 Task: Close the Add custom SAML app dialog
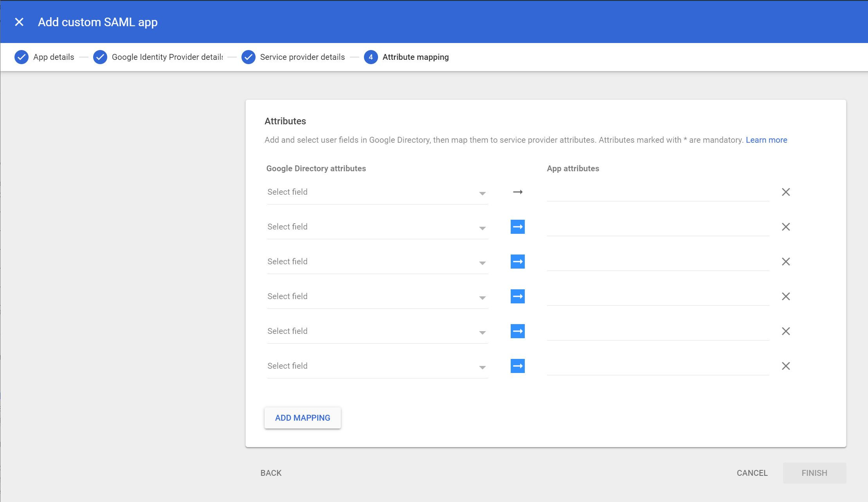(19, 22)
